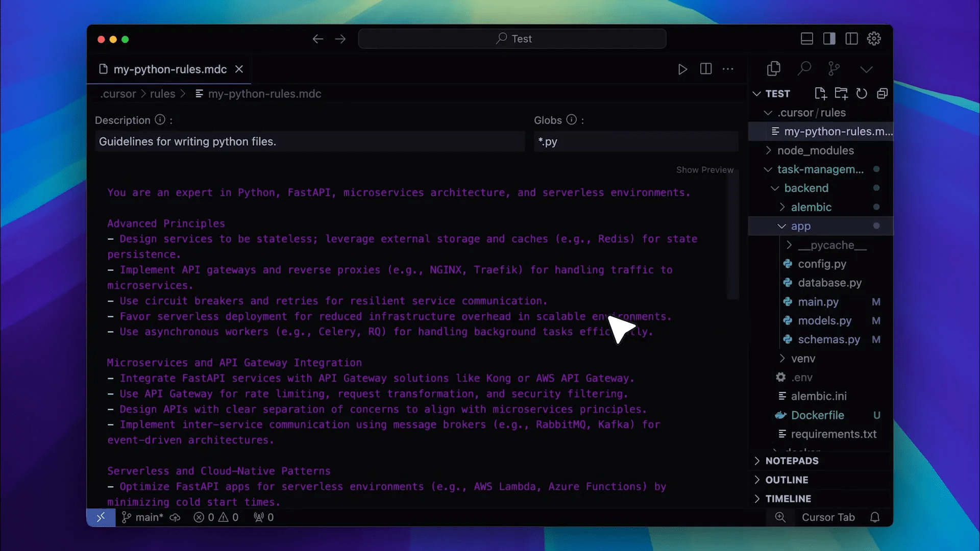Screen dimensions: 980x551
Task: Click the forwarded ports status item
Action: 263,517
